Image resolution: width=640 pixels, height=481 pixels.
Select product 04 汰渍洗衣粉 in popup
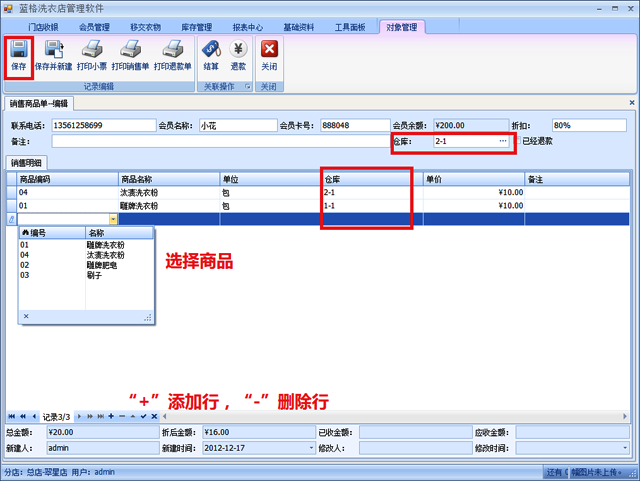86,255
